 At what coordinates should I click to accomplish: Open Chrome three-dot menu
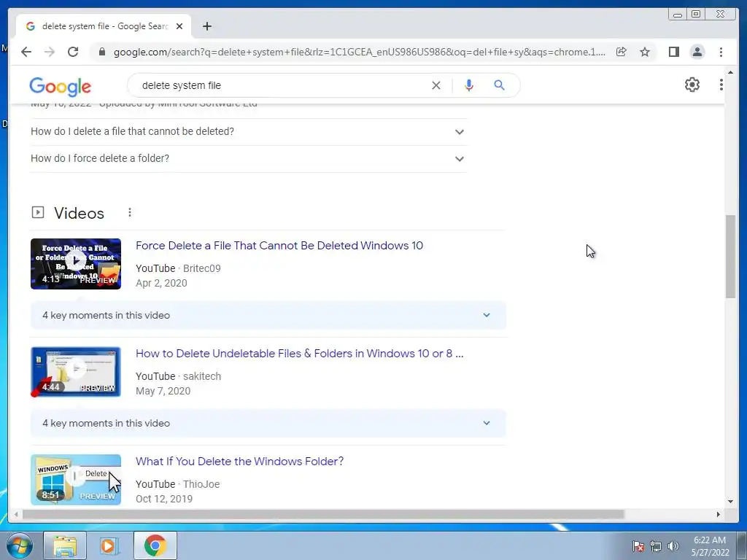click(x=721, y=52)
